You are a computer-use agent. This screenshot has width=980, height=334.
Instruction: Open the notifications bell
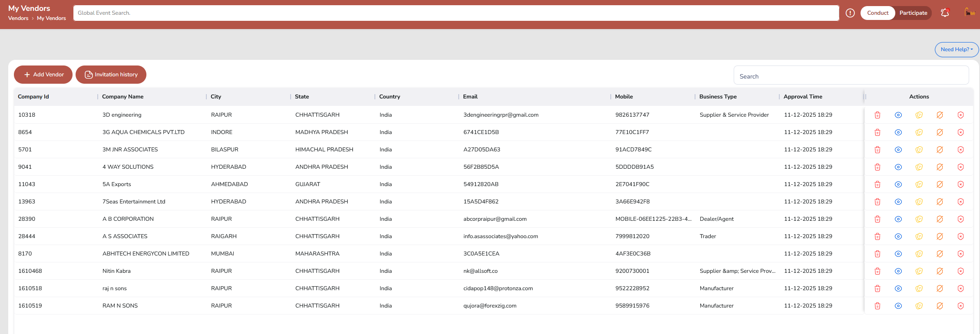point(945,13)
